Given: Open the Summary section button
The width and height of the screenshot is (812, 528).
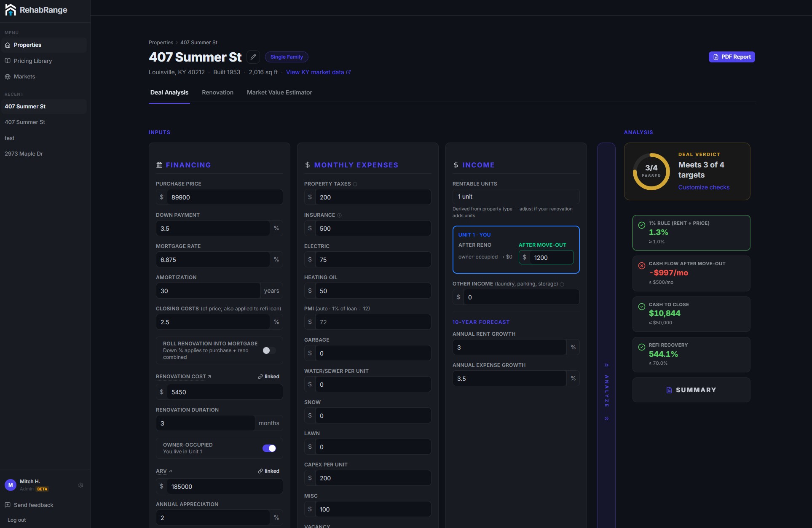Looking at the screenshot, I should pos(691,390).
